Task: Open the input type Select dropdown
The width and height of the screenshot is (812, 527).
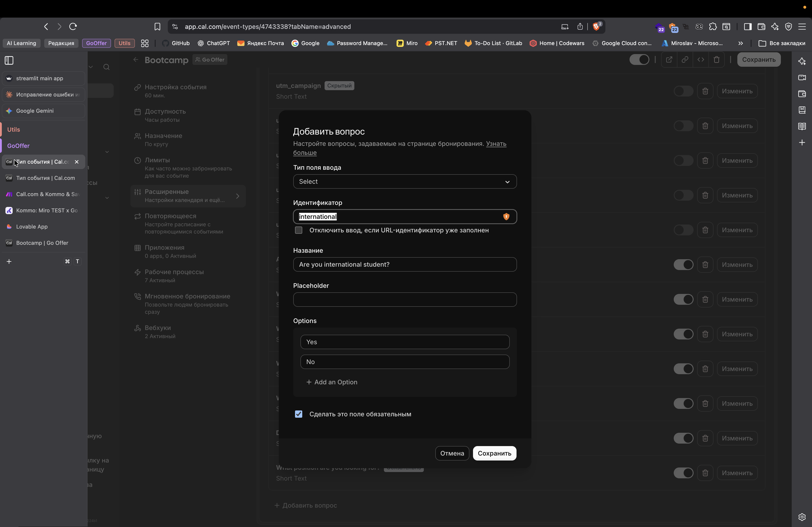Action: point(405,181)
